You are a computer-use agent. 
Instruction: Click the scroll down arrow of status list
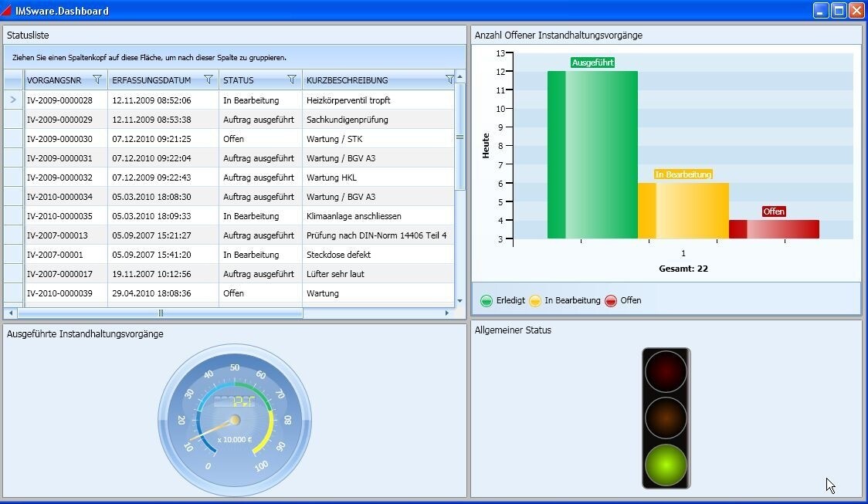click(x=459, y=301)
